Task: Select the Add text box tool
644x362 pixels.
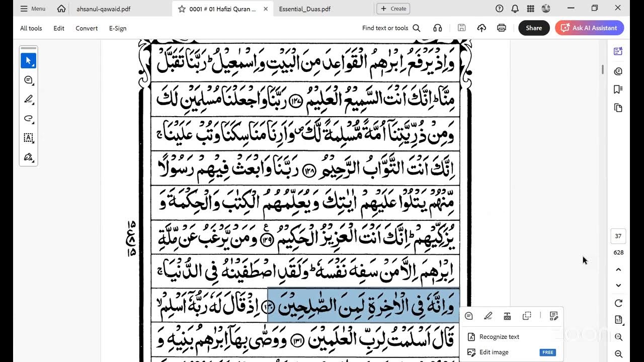Action: (28, 138)
